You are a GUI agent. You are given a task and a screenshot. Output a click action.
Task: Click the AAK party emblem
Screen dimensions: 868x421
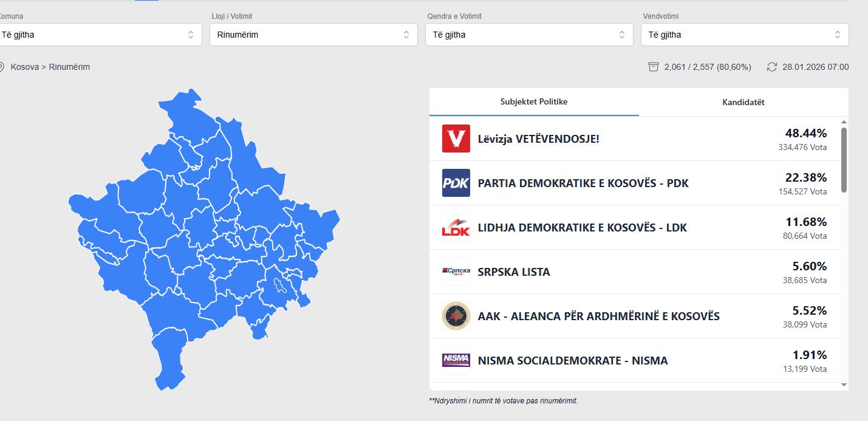pyautogui.click(x=456, y=316)
